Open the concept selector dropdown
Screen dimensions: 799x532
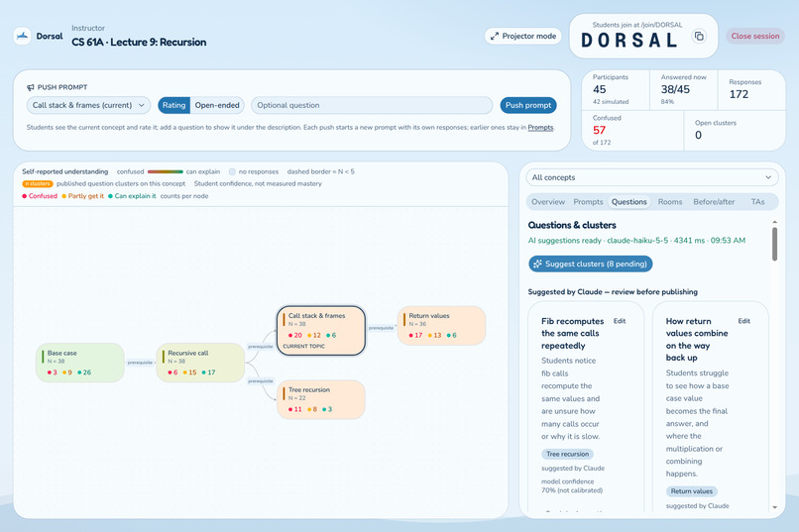(88, 105)
